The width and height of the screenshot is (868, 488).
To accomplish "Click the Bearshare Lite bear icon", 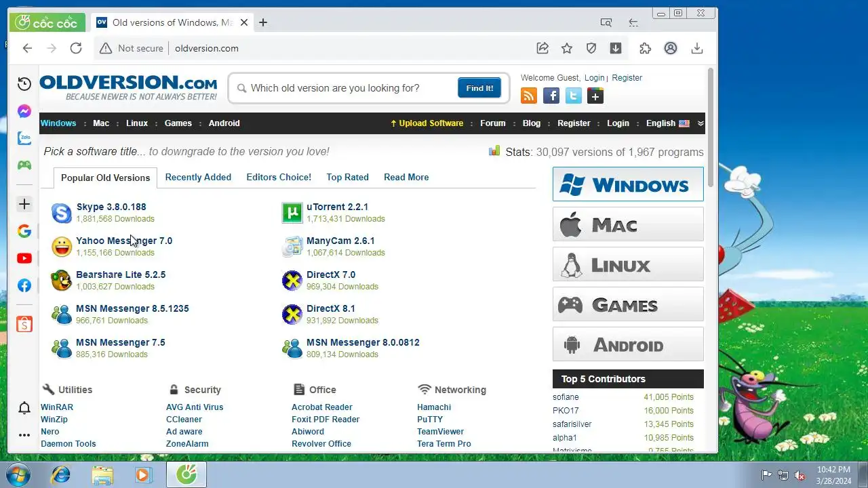I will 62,281.
